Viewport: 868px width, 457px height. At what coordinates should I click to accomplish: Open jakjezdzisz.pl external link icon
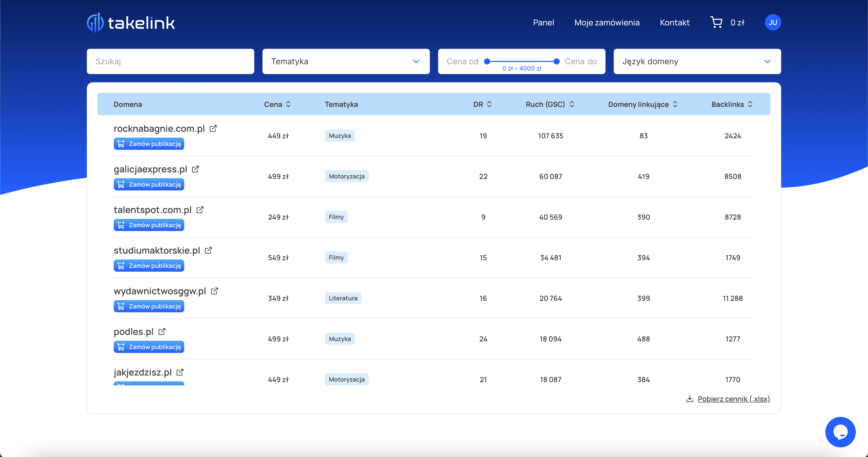180,372
